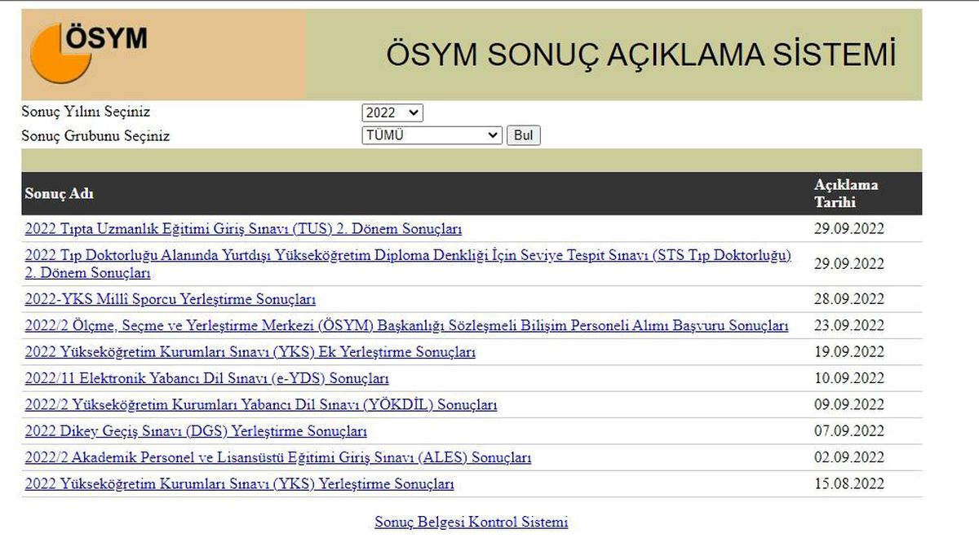Click the ÖSYM logo image
Viewport: 979px width, 560px height.
[89, 52]
